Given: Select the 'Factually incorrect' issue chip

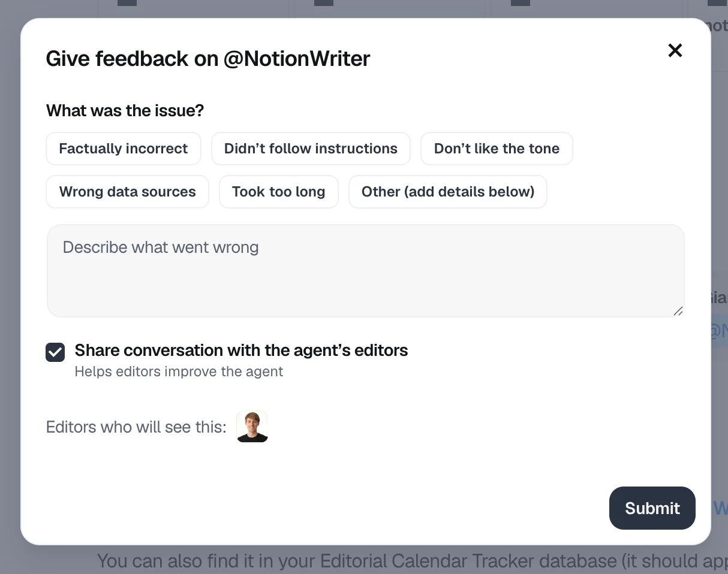Looking at the screenshot, I should coord(124,148).
